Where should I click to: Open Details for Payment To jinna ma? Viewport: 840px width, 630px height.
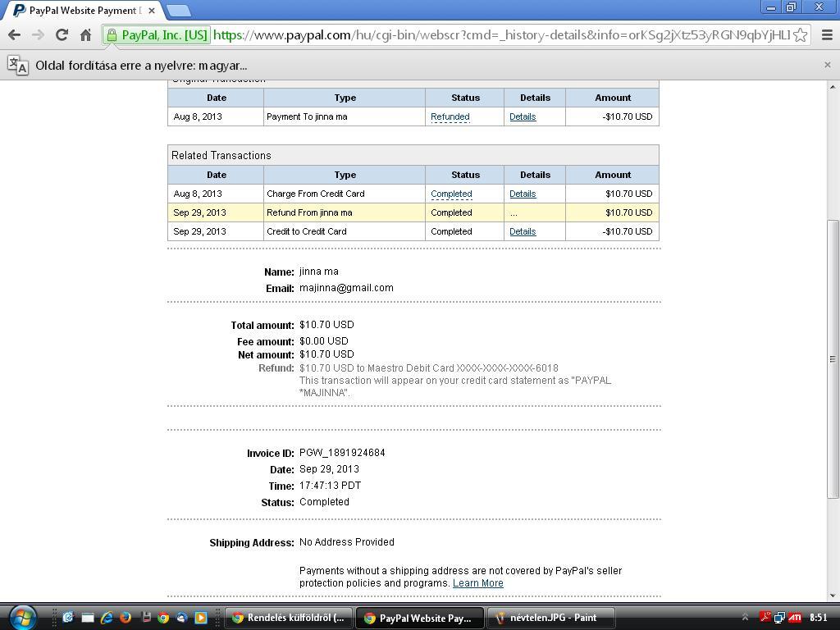coord(523,116)
